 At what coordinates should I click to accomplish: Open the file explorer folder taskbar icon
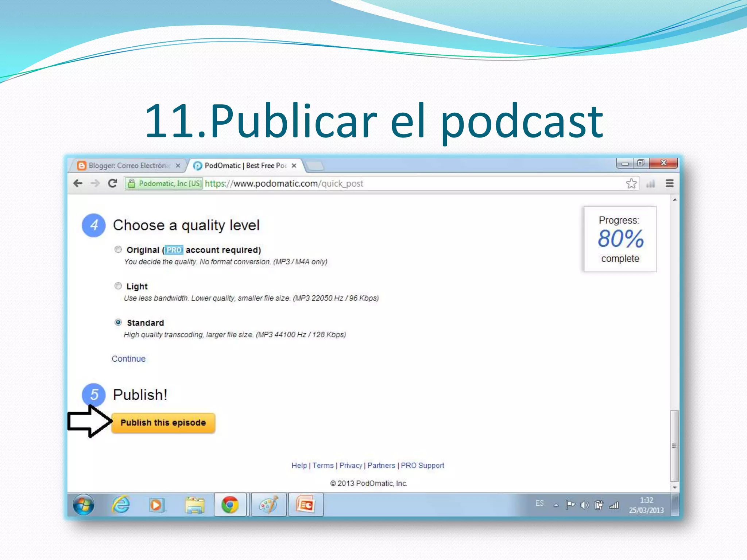pyautogui.click(x=195, y=505)
